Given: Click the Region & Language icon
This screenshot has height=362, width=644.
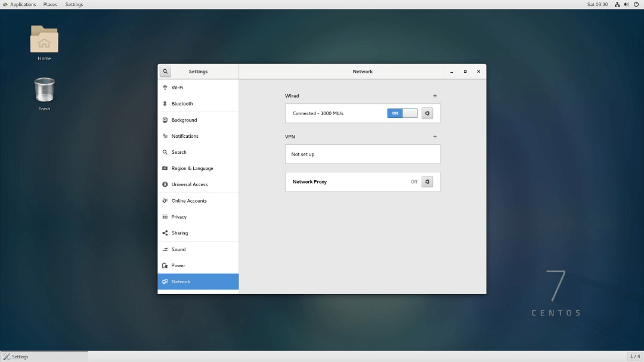Looking at the screenshot, I should pos(165,168).
